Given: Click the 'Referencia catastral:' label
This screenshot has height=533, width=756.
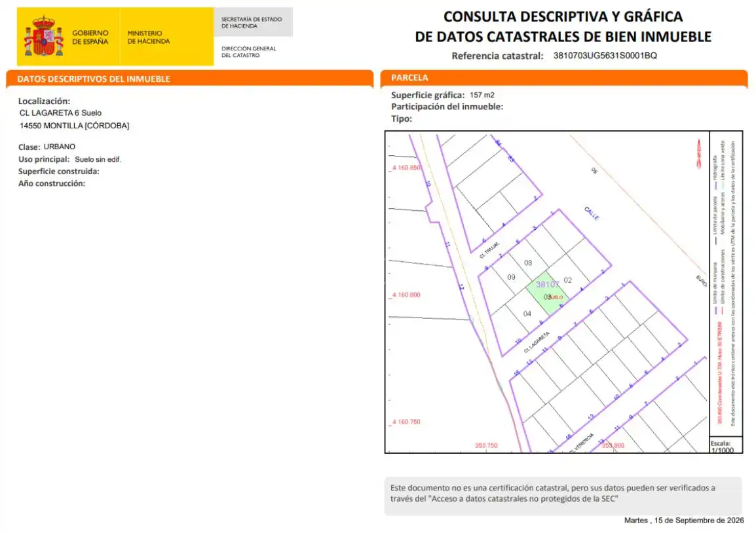Looking at the screenshot, I should coord(498,56).
